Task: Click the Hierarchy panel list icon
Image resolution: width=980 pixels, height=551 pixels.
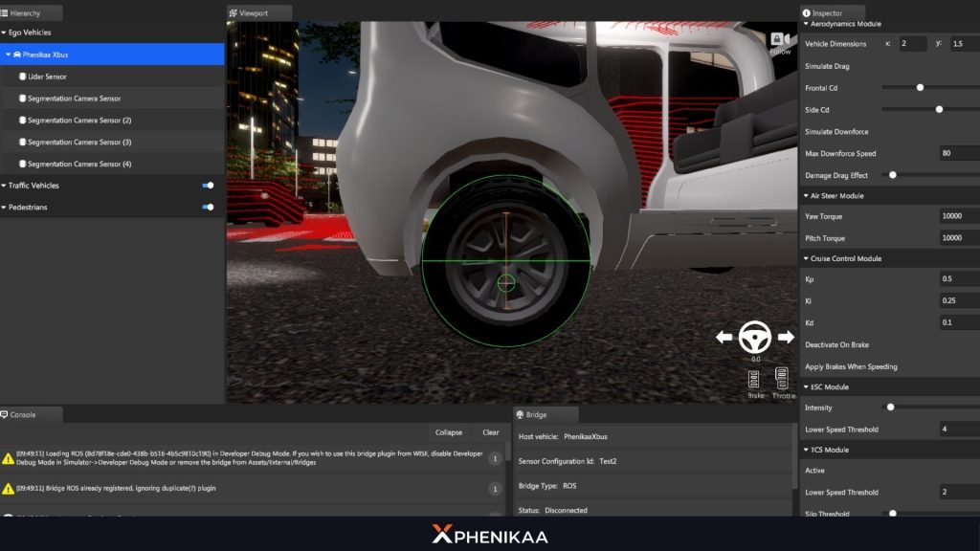Action: [x=5, y=13]
